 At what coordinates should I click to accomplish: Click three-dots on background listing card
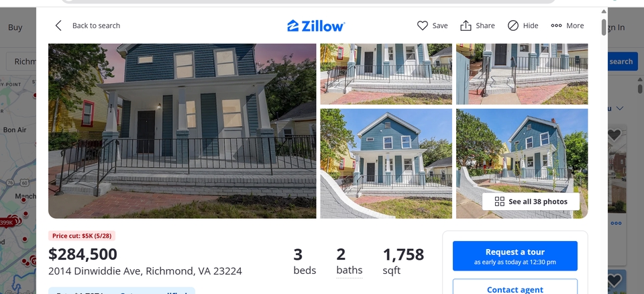pyautogui.click(x=616, y=224)
